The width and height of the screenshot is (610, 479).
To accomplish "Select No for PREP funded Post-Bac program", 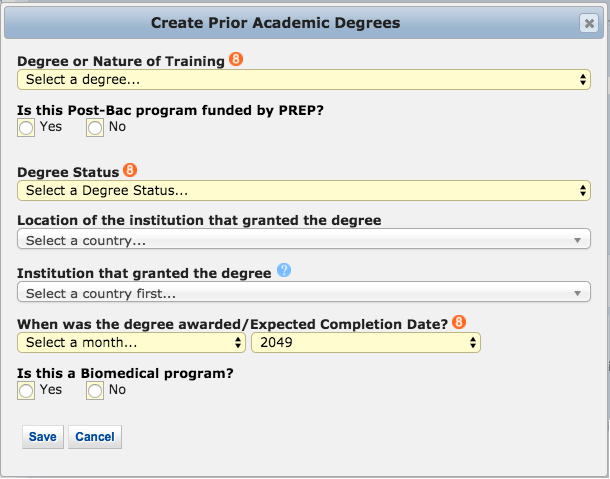I will [95, 128].
